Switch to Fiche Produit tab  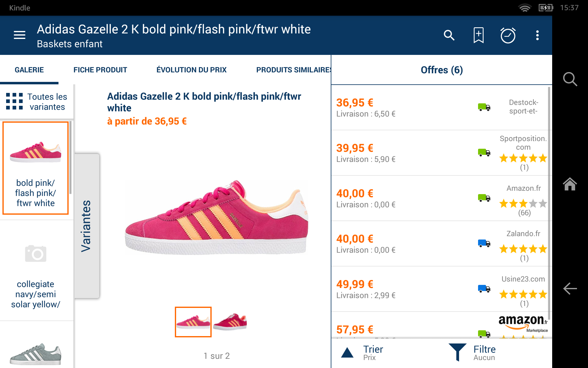100,70
